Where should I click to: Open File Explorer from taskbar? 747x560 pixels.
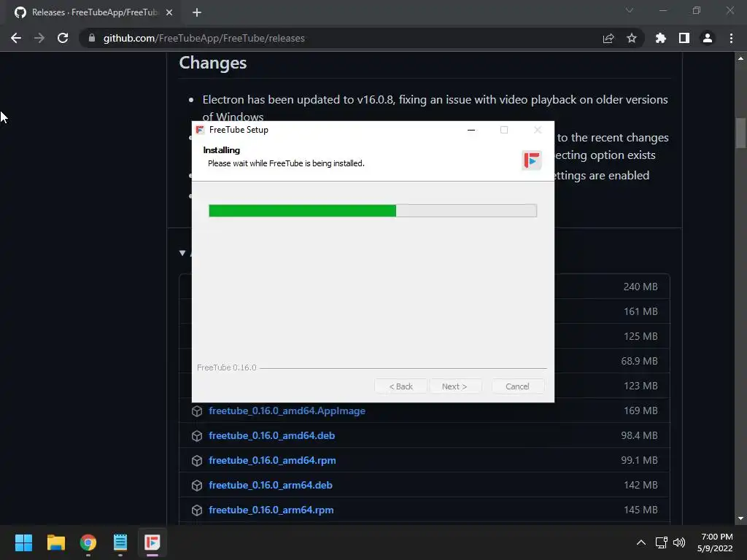pyautogui.click(x=55, y=542)
